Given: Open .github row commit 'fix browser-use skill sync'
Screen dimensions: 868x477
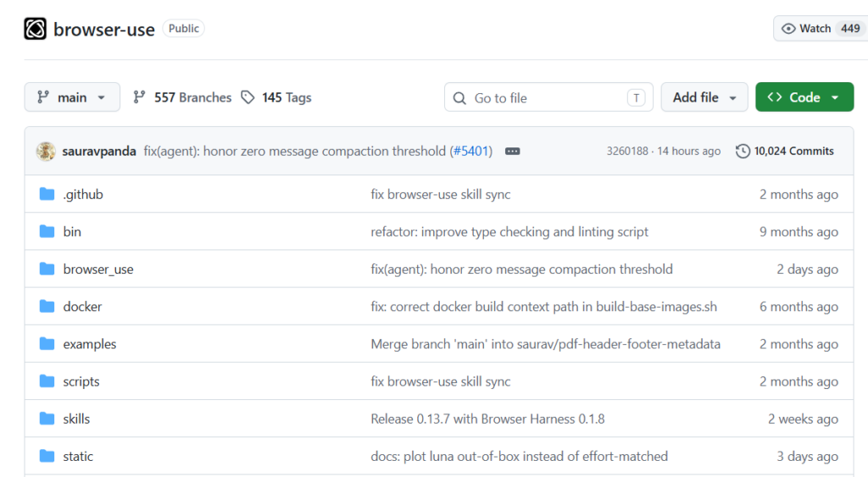Looking at the screenshot, I should (x=441, y=194).
